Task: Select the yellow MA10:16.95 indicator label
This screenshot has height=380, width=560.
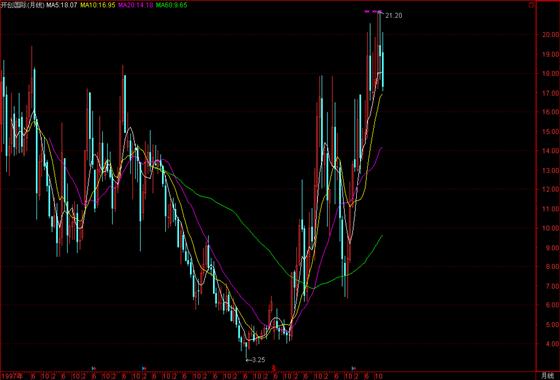Action: pos(98,5)
